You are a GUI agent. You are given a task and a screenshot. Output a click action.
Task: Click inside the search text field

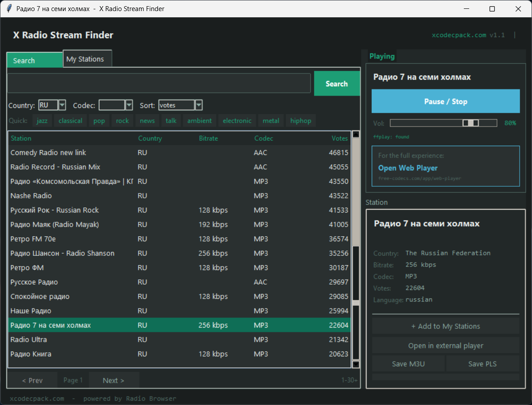point(159,83)
